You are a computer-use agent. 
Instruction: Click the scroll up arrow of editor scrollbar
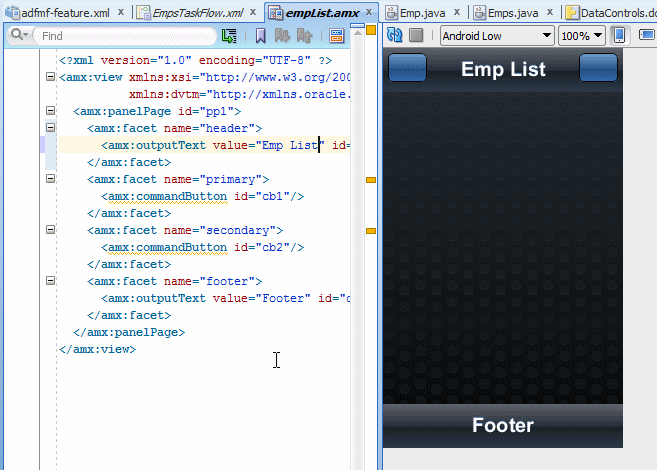click(x=357, y=33)
